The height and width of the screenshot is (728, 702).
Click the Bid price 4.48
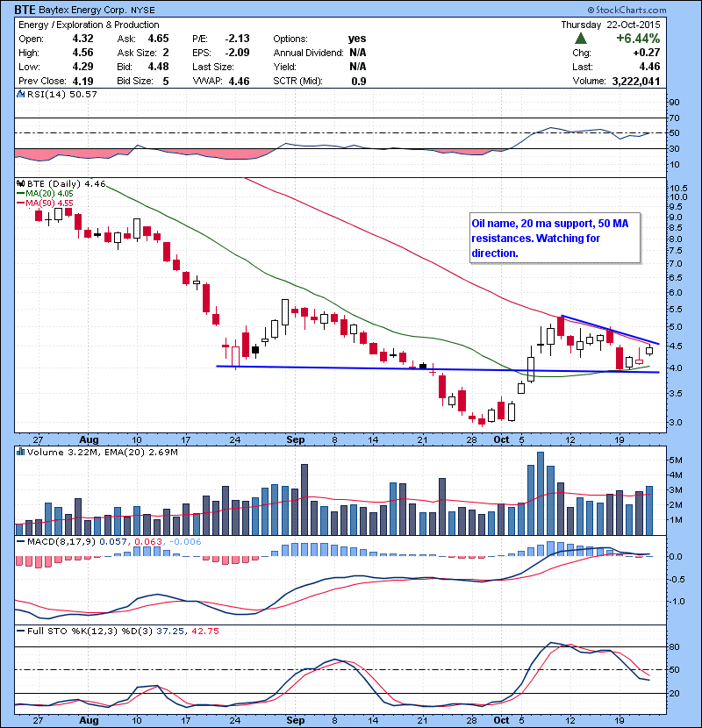pyautogui.click(x=159, y=67)
